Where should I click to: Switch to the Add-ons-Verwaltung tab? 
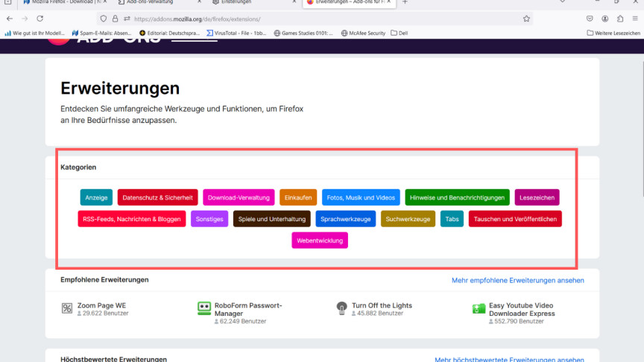pos(156,2)
